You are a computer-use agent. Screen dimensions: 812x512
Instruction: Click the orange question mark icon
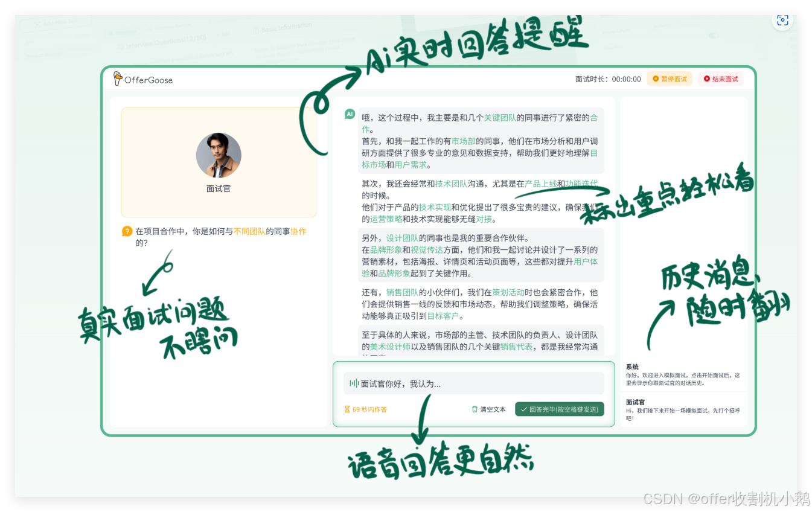[127, 231]
